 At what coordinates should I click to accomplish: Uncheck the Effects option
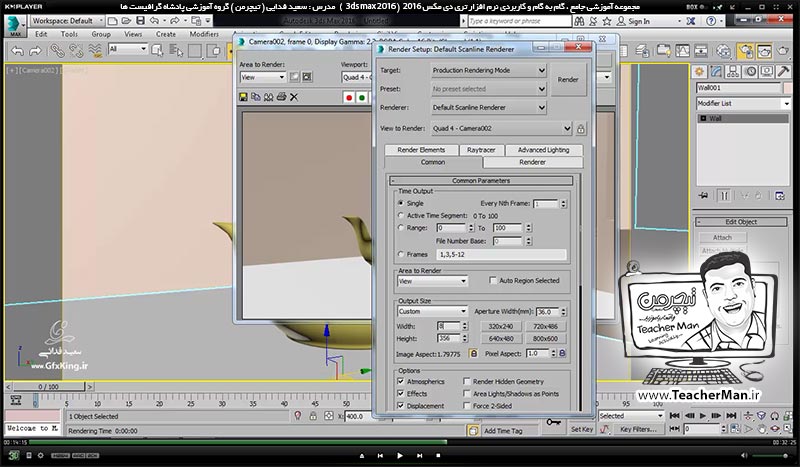click(x=401, y=394)
